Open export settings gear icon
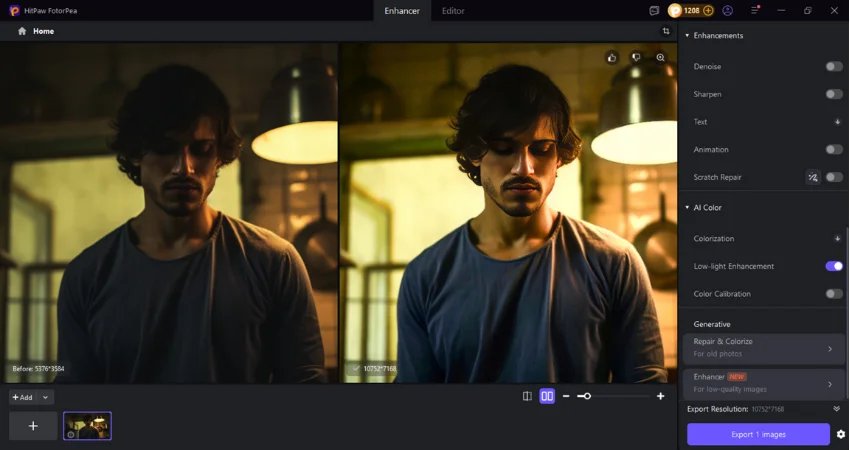 (x=840, y=434)
